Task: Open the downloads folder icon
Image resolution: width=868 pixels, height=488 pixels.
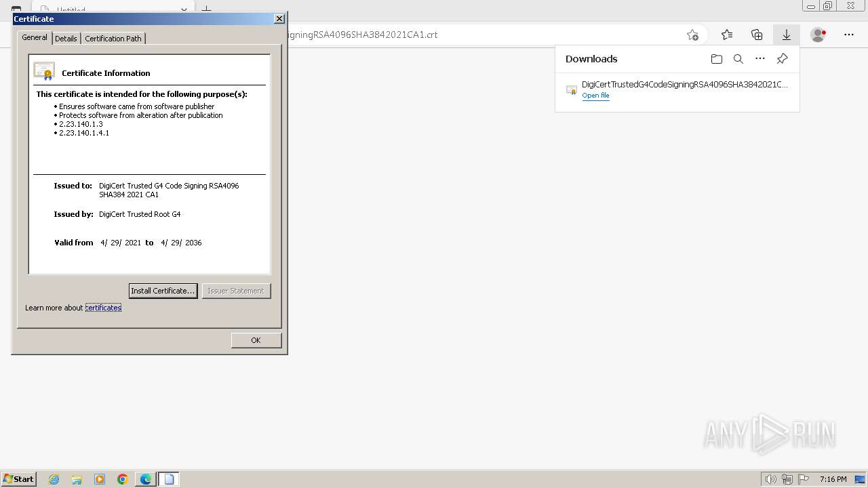Action: click(x=716, y=59)
